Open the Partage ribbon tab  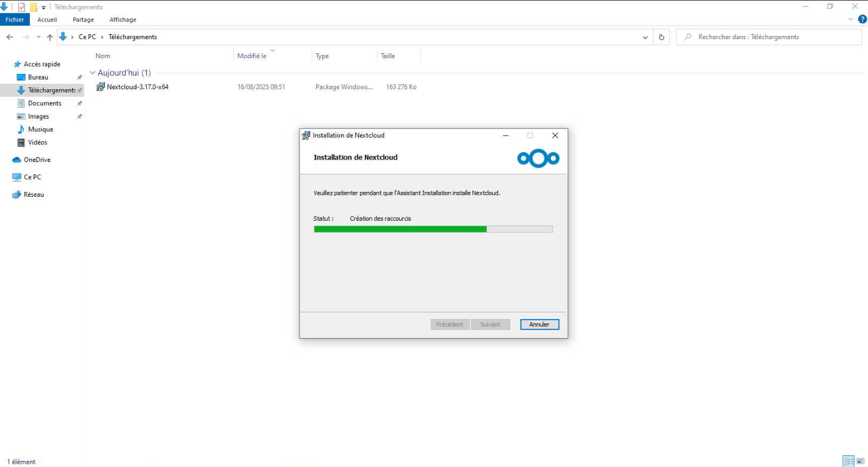(x=83, y=20)
